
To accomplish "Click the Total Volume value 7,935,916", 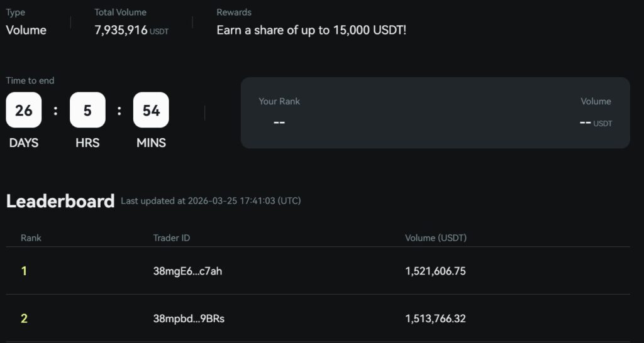I will pyautogui.click(x=121, y=30).
